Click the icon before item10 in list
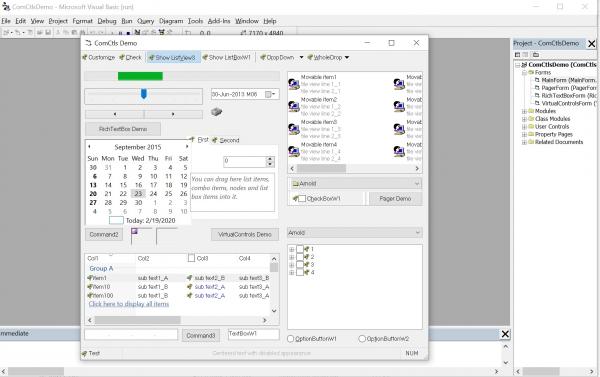This screenshot has width=600, height=377. [90, 287]
